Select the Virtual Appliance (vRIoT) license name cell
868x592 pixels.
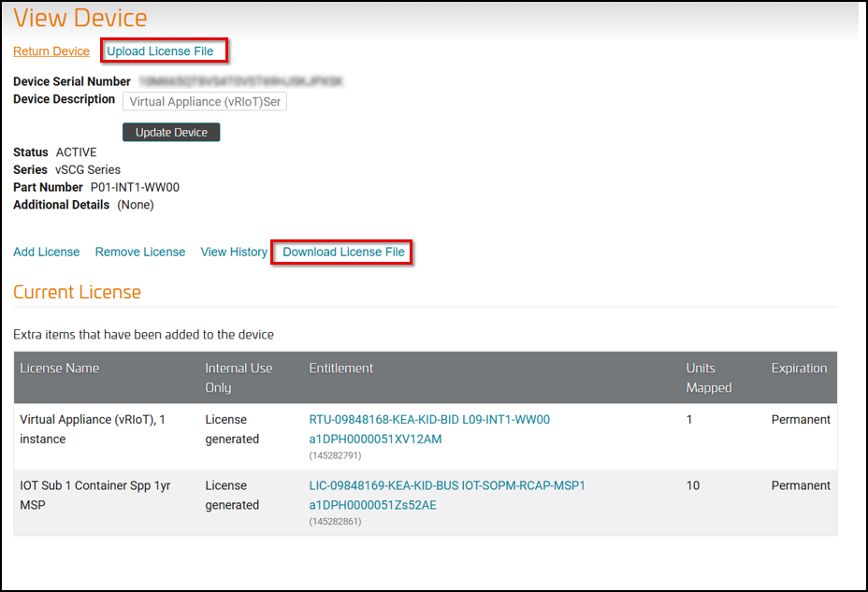93,429
